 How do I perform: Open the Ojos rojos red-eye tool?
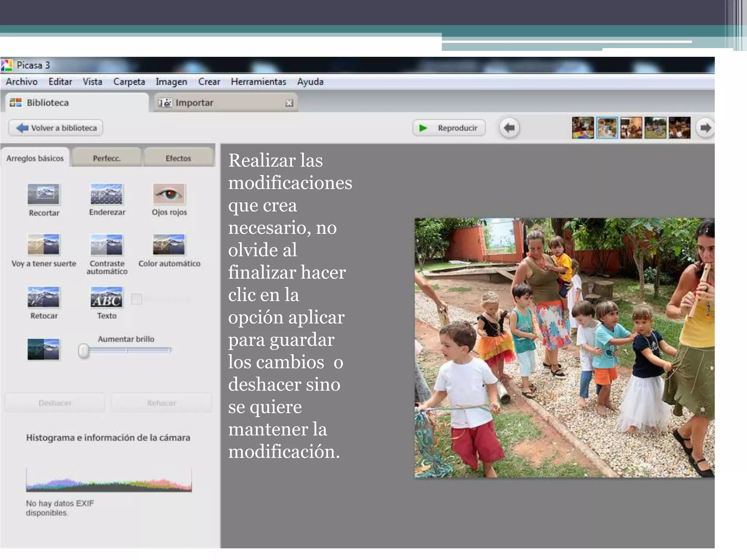(x=169, y=194)
